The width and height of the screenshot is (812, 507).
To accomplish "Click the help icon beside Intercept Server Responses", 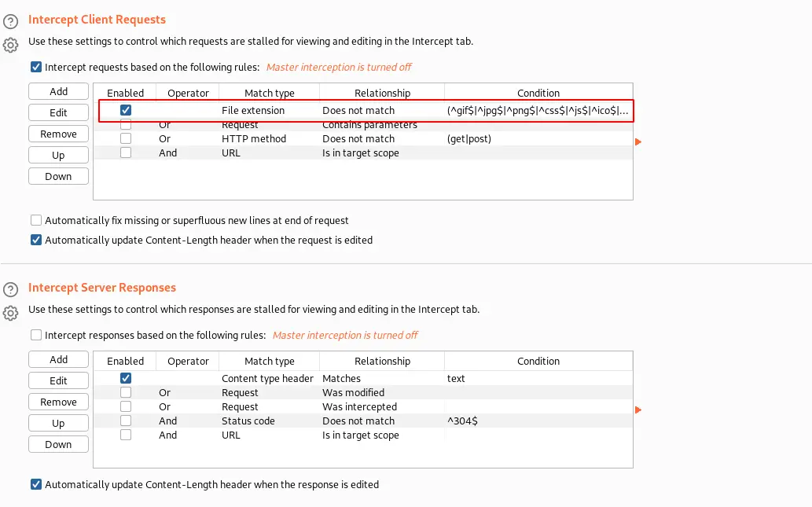I will coord(11,290).
